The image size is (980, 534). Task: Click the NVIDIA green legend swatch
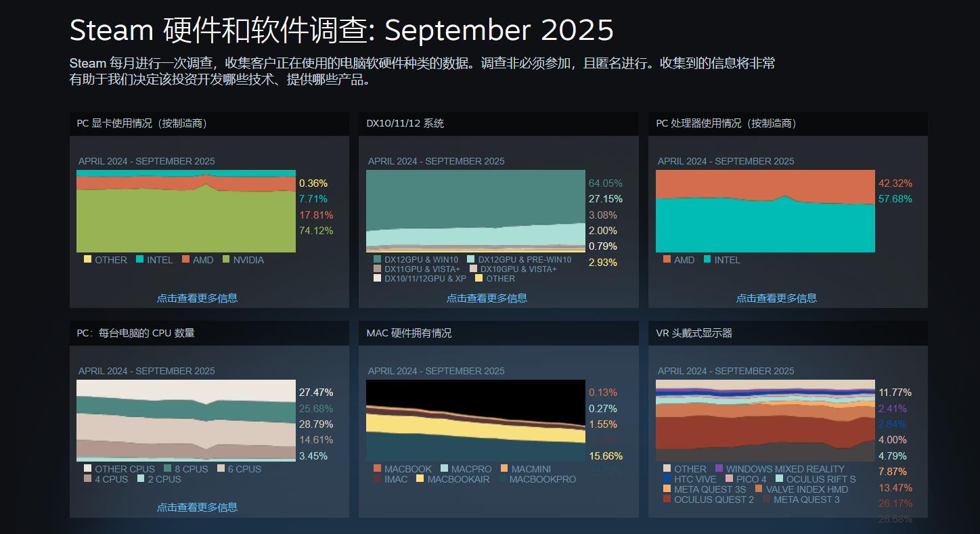pyautogui.click(x=227, y=259)
